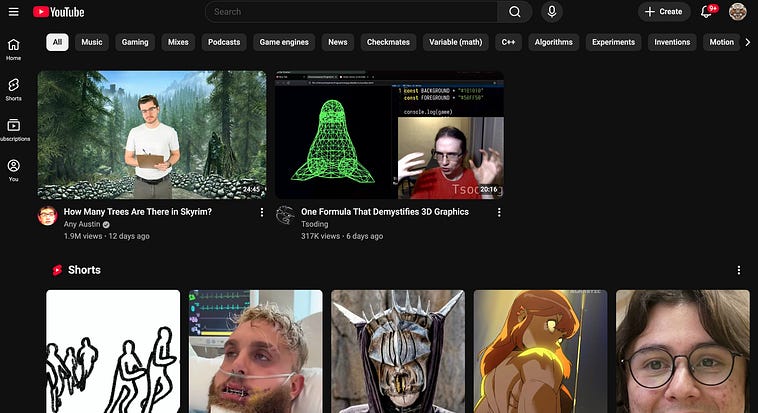Open options menu for 3D Graphics video
758x413 pixels.
[499, 212]
